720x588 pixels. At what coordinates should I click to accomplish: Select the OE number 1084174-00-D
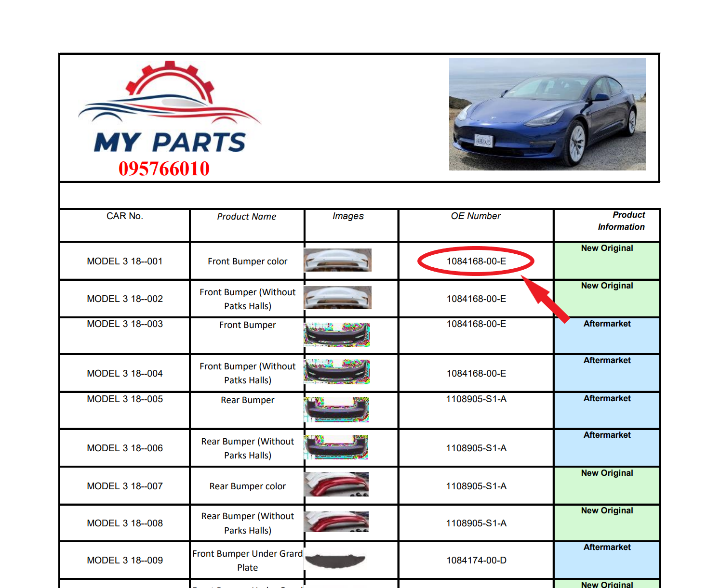[x=476, y=560]
